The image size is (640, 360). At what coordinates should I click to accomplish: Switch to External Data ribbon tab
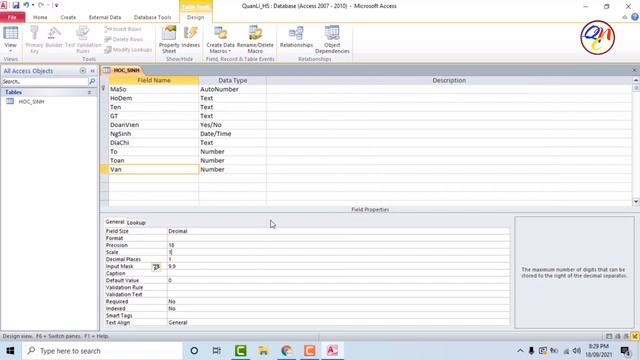(x=105, y=17)
